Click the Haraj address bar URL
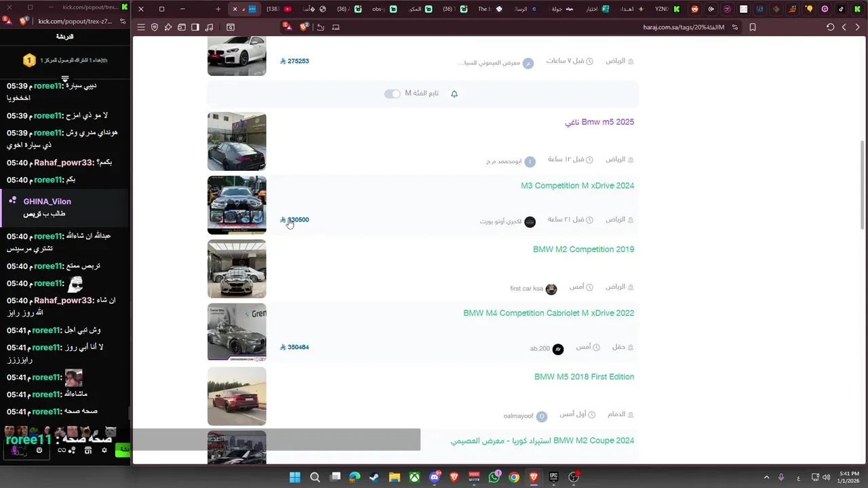The image size is (868, 488). (684, 27)
